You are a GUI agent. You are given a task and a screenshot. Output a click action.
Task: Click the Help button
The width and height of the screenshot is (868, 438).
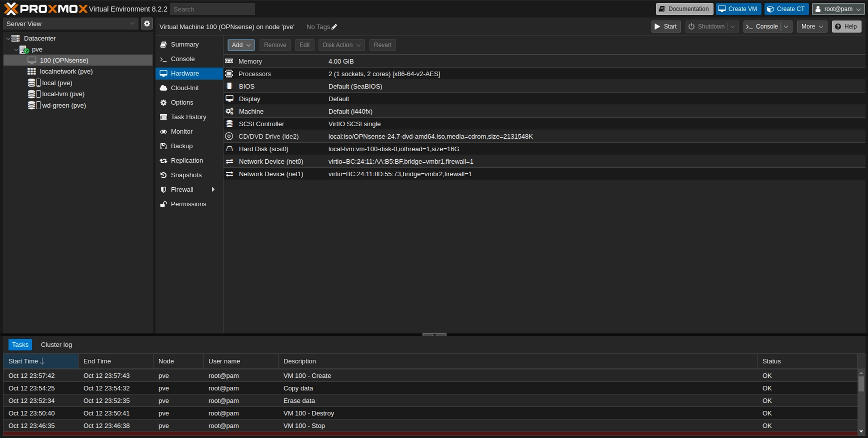(846, 27)
